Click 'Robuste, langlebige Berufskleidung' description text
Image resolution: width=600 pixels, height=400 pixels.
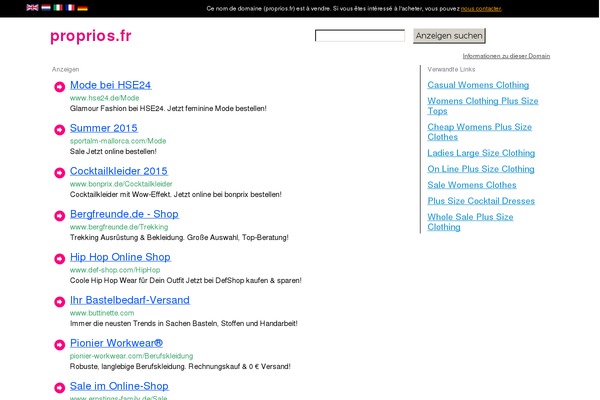(x=180, y=367)
